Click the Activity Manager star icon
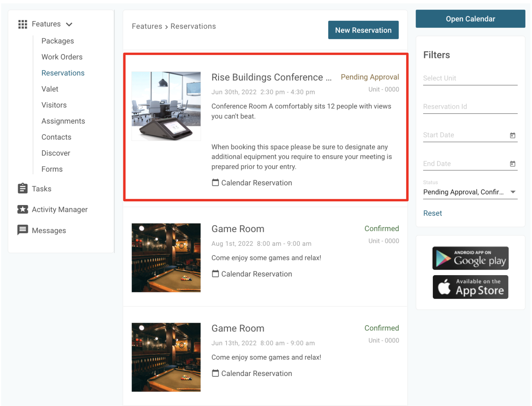532x406 pixels. point(22,210)
